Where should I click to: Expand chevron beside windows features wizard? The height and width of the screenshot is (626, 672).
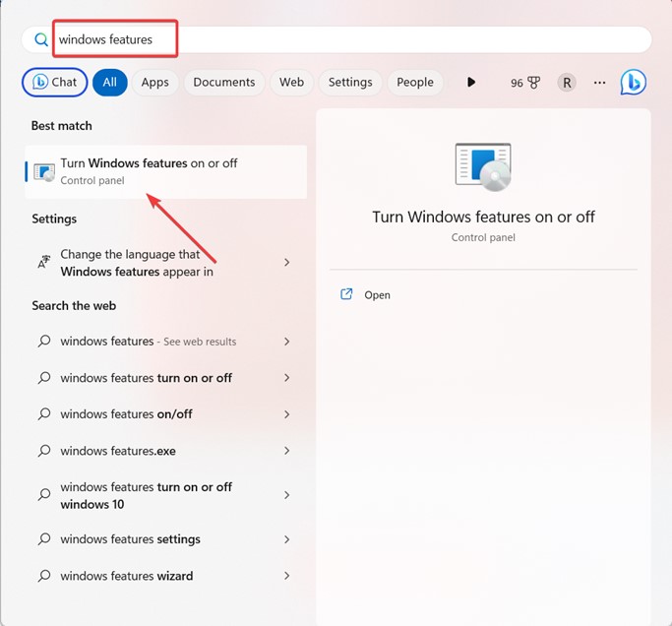tap(287, 576)
